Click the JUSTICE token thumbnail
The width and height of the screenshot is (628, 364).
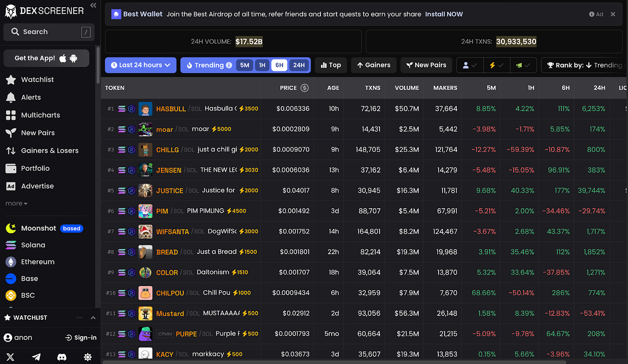coord(145,191)
